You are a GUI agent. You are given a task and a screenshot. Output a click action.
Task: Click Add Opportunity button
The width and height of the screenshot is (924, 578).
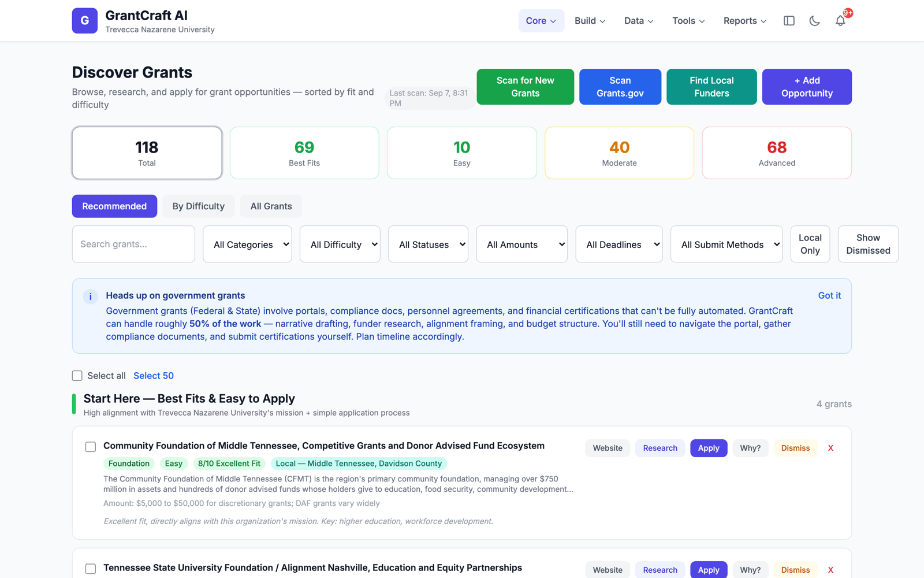pyautogui.click(x=807, y=87)
